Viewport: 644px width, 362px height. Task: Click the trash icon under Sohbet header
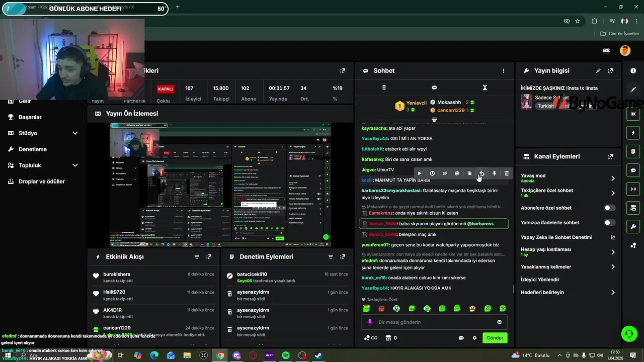[384, 87]
